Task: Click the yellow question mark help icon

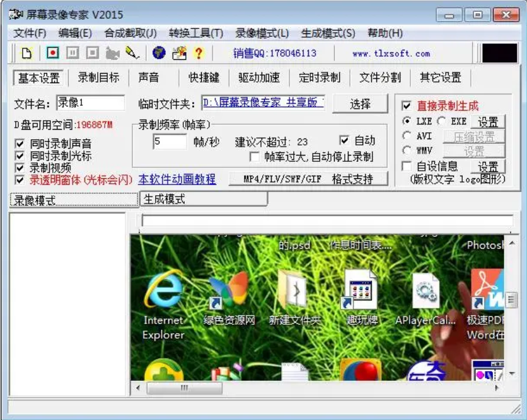Action: [199, 53]
